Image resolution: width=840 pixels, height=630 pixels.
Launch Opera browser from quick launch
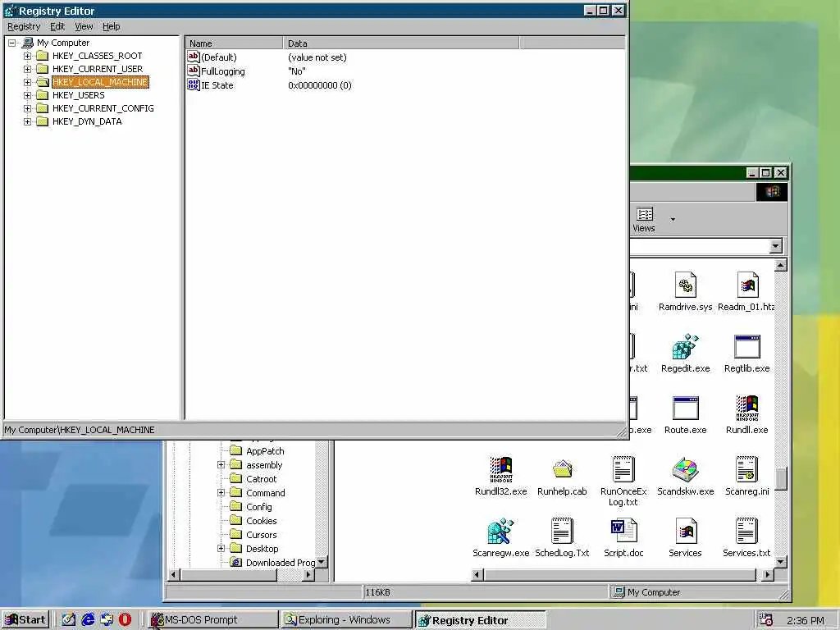coord(125,620)
